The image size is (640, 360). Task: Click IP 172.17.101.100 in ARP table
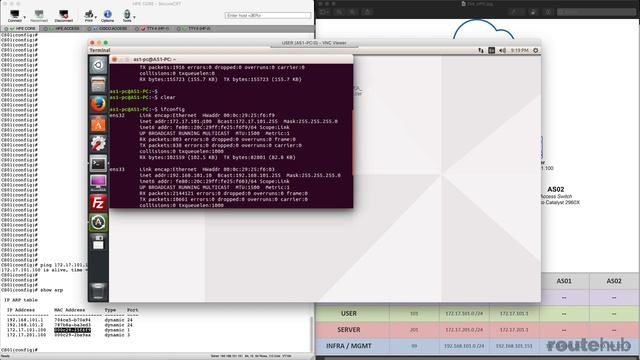26,330
